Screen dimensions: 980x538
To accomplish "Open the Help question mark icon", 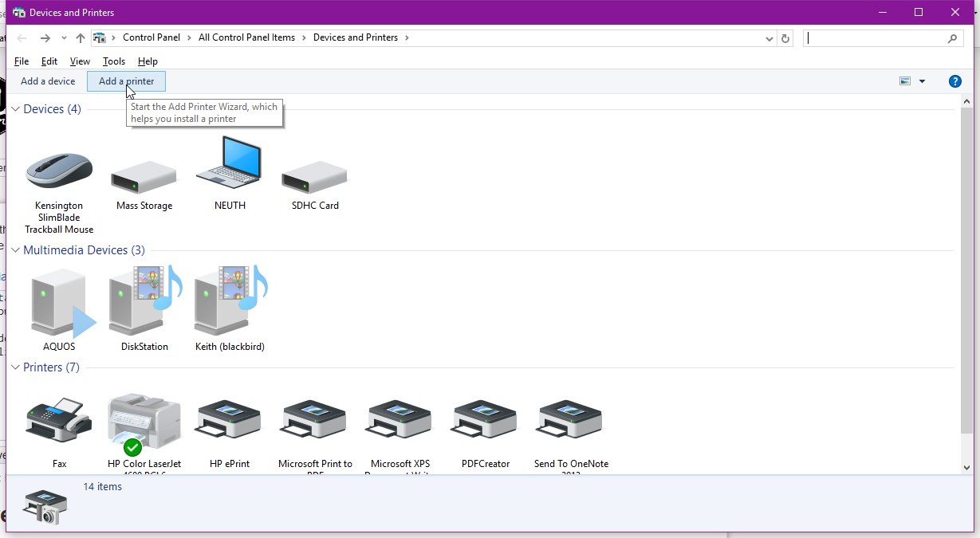I will point(954,81).
